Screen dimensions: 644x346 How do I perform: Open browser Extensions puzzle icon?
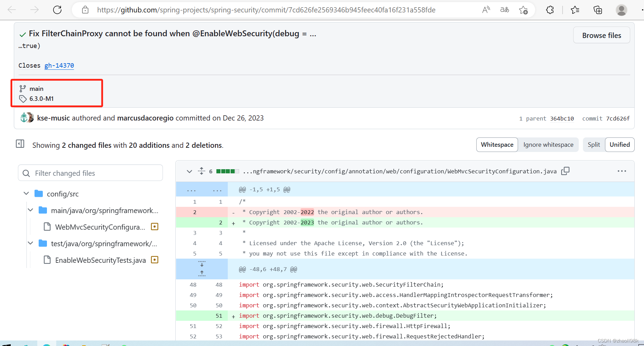click(x=550, y=10)
